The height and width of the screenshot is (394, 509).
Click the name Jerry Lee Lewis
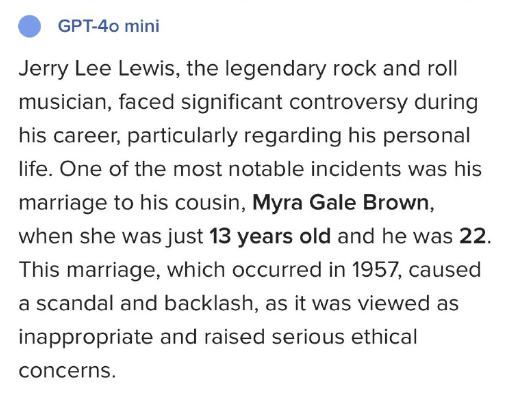pyautogui.click(x=96, y=68)
